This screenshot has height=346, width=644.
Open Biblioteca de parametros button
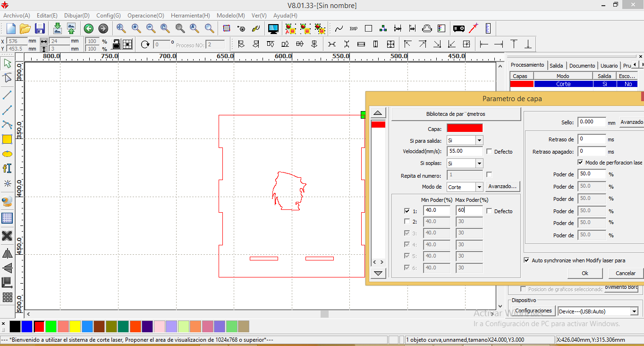click(x=456, y=114)
